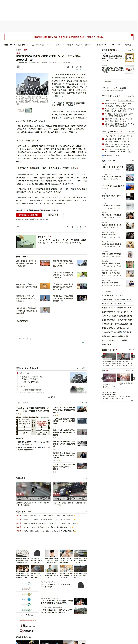Enlarge the デルパラ building main photo
The width and height of the screenshot is (138, 644).
32,84
